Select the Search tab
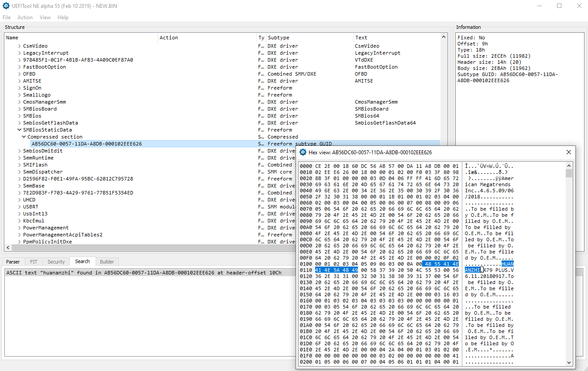The width and height of the screenshot is (588, 371). (x=82, y=261)
